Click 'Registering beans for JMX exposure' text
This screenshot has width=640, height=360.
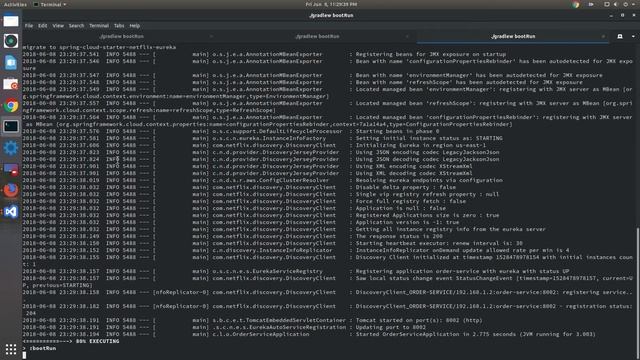click(x=431, y=54)
